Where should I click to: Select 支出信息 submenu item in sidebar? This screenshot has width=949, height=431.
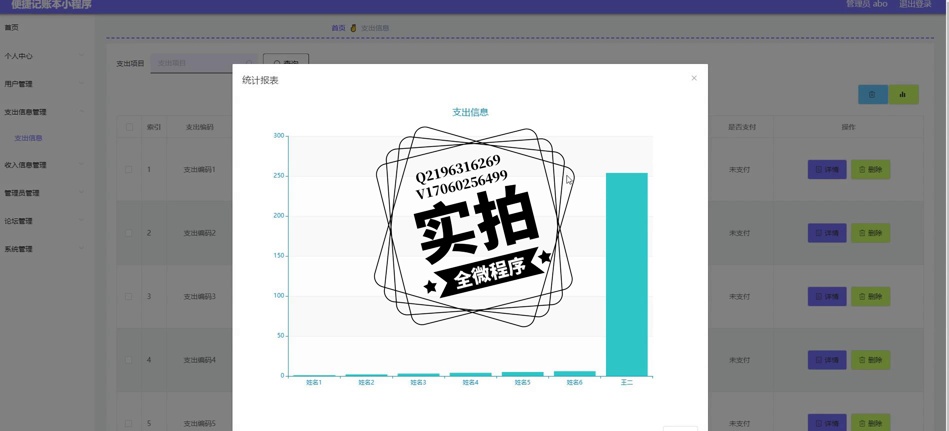tap(28, 138)
